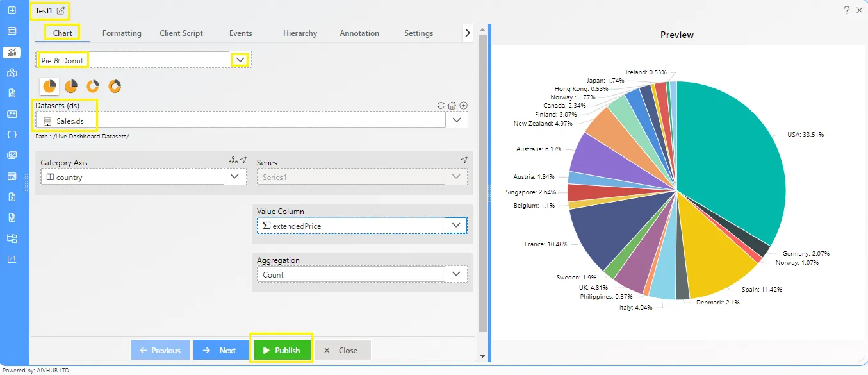Click the help question mark icon
The image size is (868, 375).
tap(846, 10)
